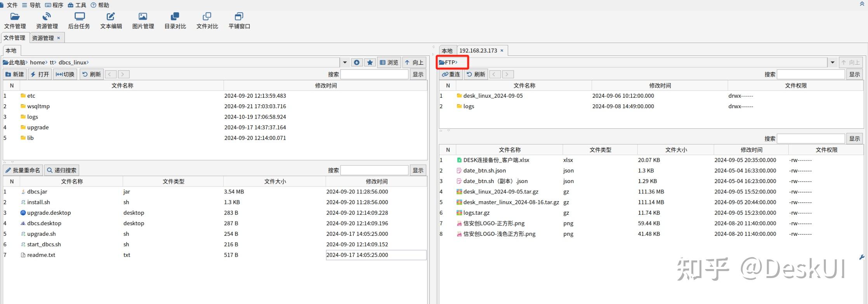Click the 打开 open button
The width and height of the screenshot is (868, 304).
pos(40,74)
